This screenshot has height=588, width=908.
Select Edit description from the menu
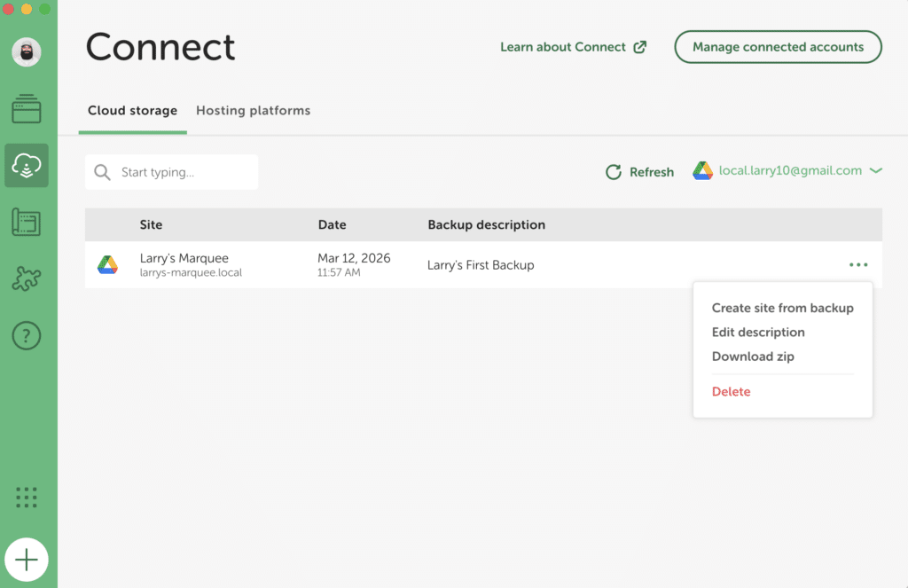(x=758, y=332)
